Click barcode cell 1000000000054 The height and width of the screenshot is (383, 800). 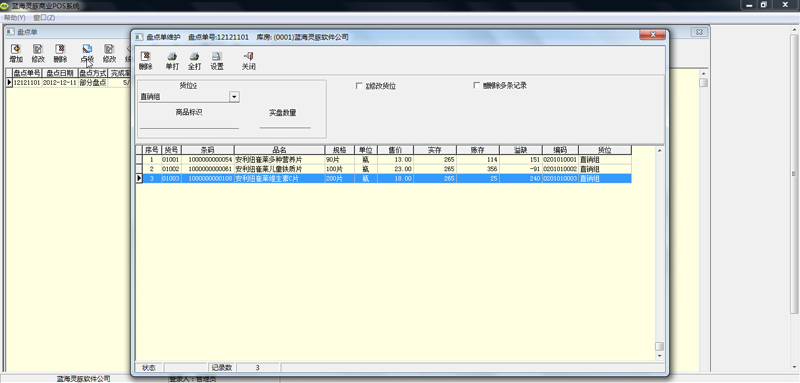click(208, 160)
